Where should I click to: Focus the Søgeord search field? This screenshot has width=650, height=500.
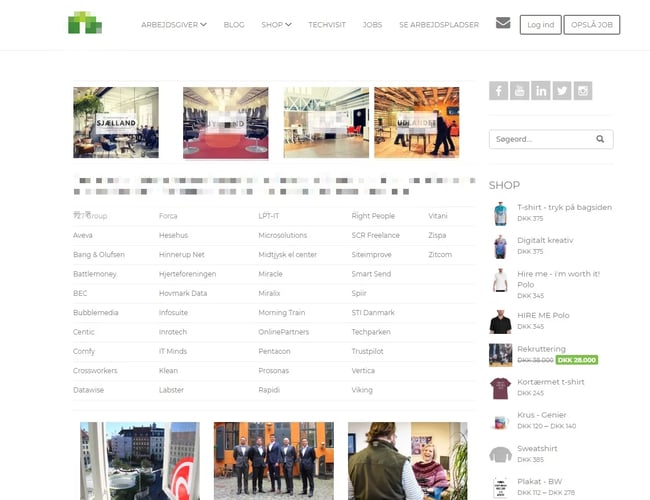click(x=551, y=139)
